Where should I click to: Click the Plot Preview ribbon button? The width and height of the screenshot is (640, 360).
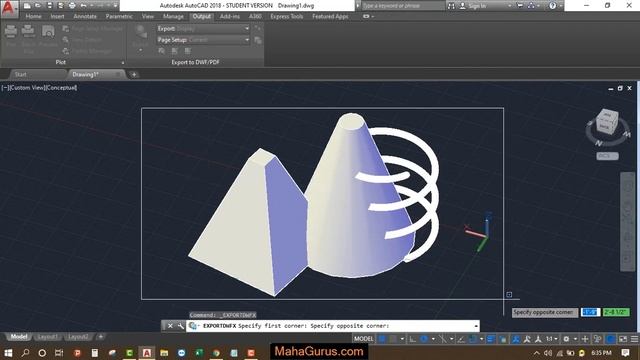[x=48, y=36]
